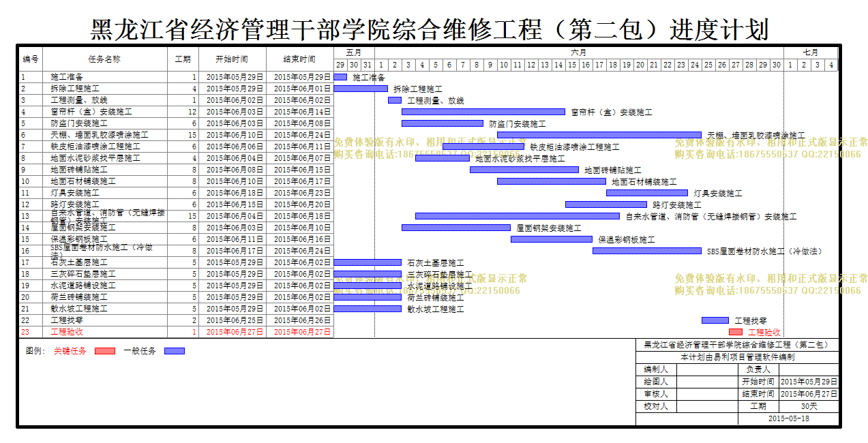Click the red 关键任务 legend swatch
The height and width of the screenshot is (443, 868).
[105, 351]
